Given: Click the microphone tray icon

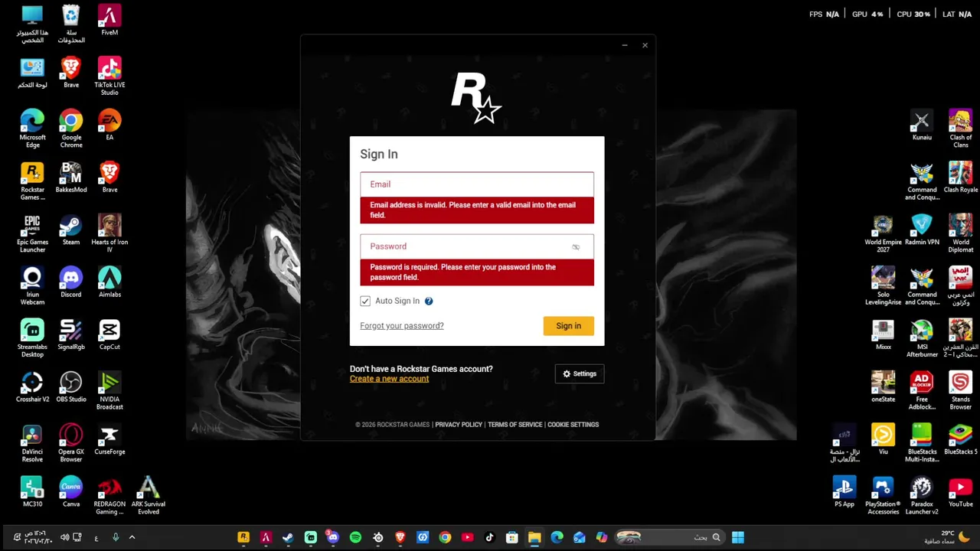Looking at the screenshot, I should [x=116, y=537].
